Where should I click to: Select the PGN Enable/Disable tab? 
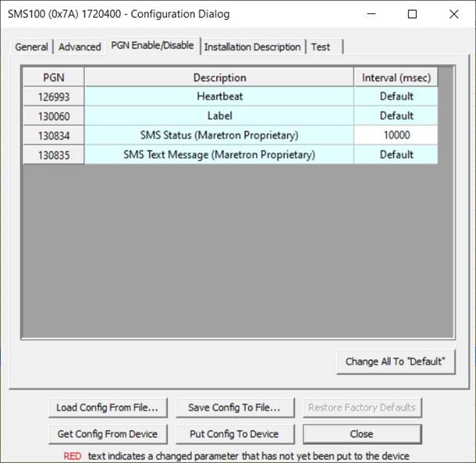click(152, 45)
